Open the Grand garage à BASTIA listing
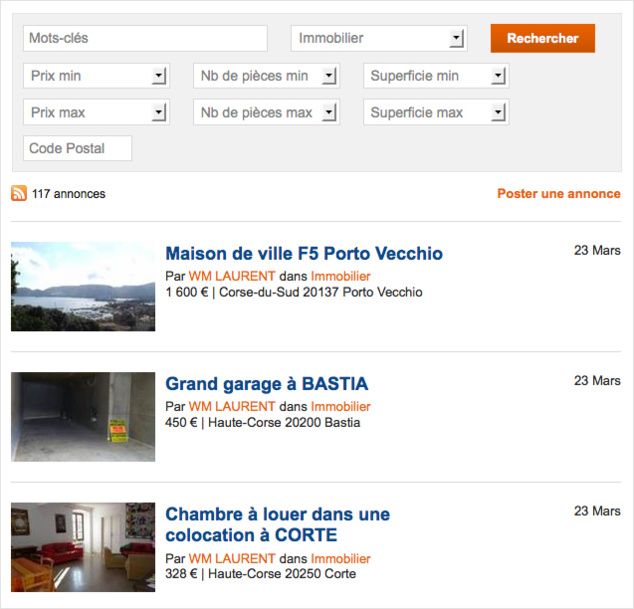Screen dimensions: 634x609 tap(266, 384)
